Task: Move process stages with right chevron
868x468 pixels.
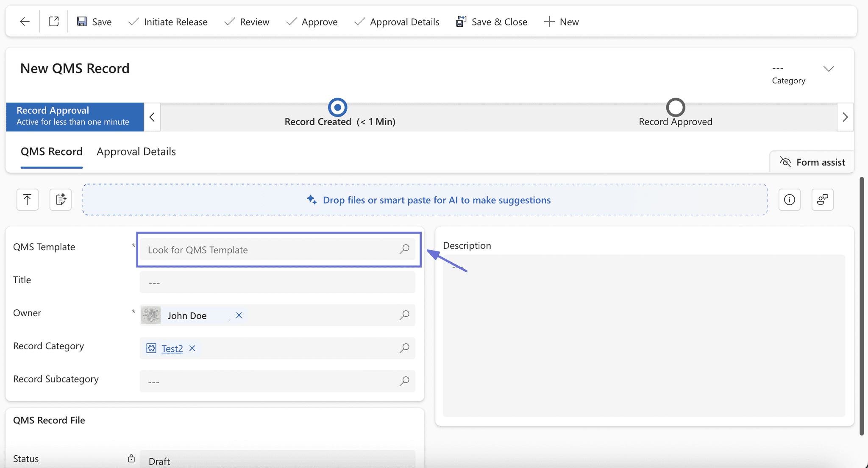Action: coord(845,117)
